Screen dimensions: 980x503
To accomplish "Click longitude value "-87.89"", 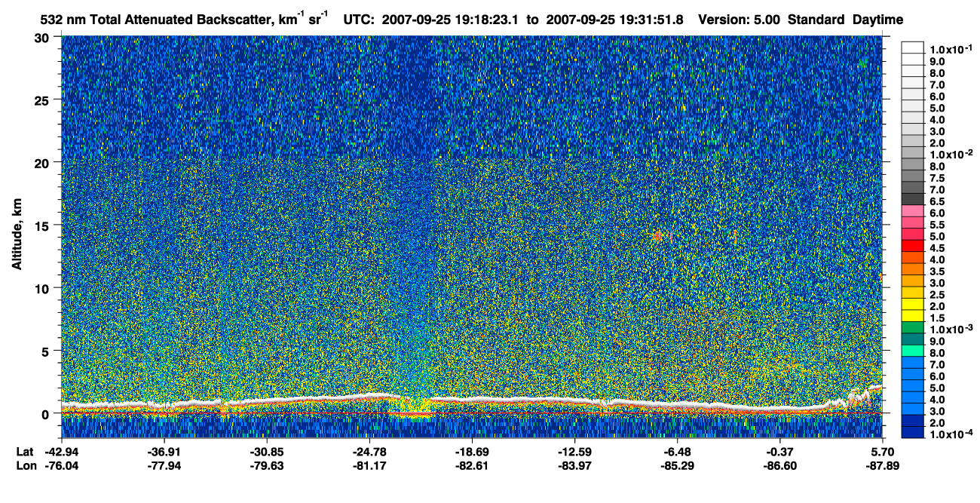I will [882, 465].
